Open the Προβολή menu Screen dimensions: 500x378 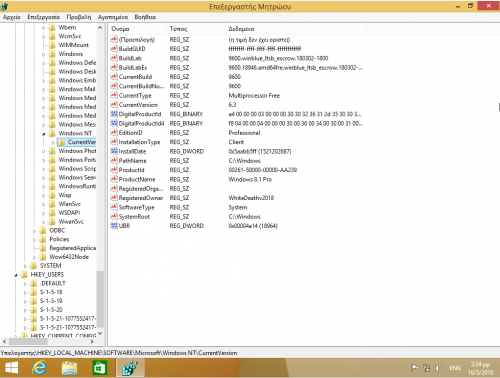pyautogui.click(x=79, y=17)
